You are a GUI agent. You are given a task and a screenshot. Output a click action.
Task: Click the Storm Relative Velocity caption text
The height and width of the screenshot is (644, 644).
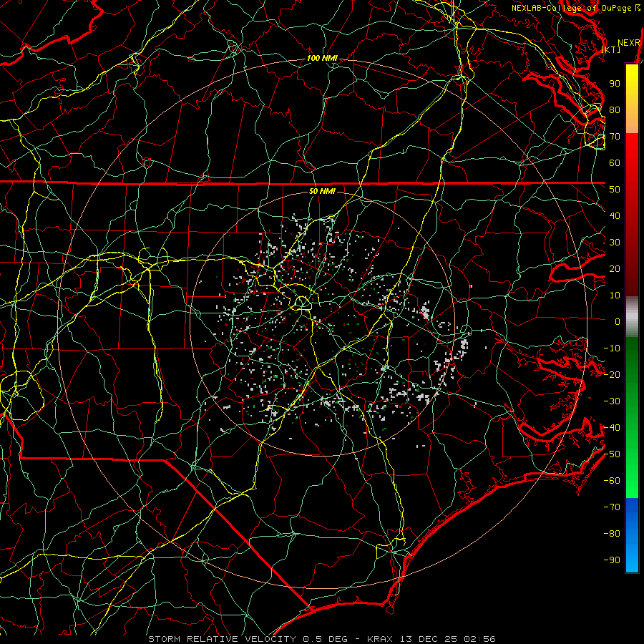[x=322, y=639]
